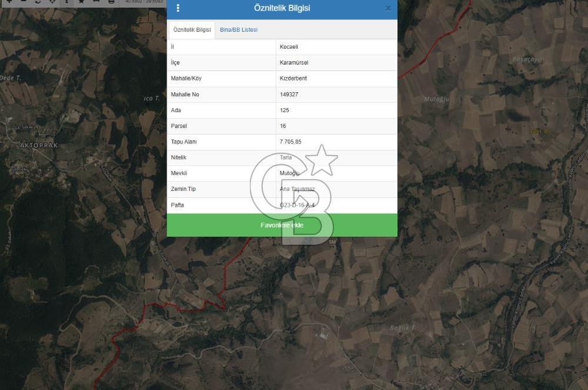588x390 pixels.
Task: Click the İl label cell
Action: coord(222,47)
